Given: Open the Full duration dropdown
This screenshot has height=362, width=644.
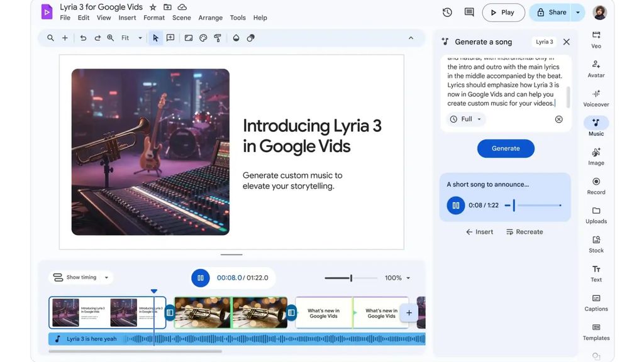Looking at the screenshot, I should pos(467,119).
